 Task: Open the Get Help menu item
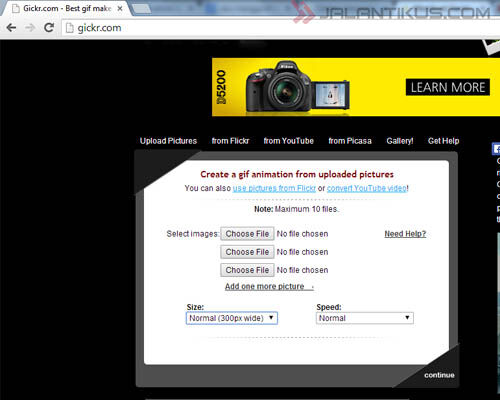pyautogui.click(x=443, y=141)
